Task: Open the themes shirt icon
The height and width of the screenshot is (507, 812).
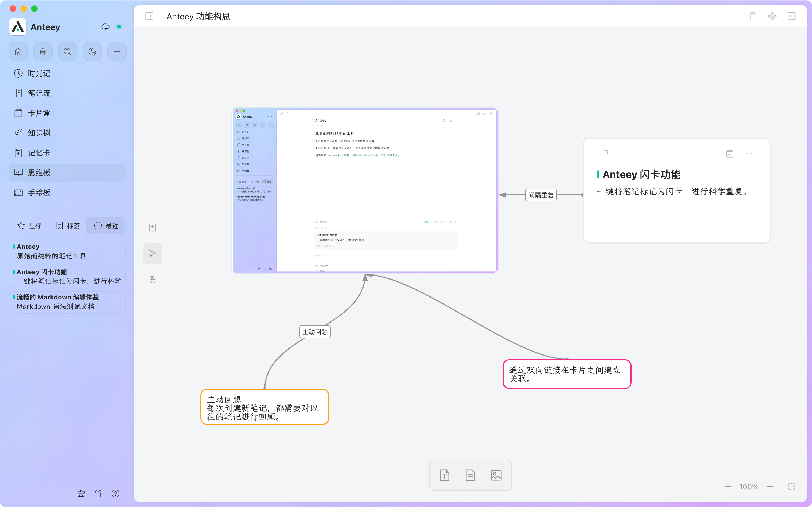Action: [x=98, y=494]
